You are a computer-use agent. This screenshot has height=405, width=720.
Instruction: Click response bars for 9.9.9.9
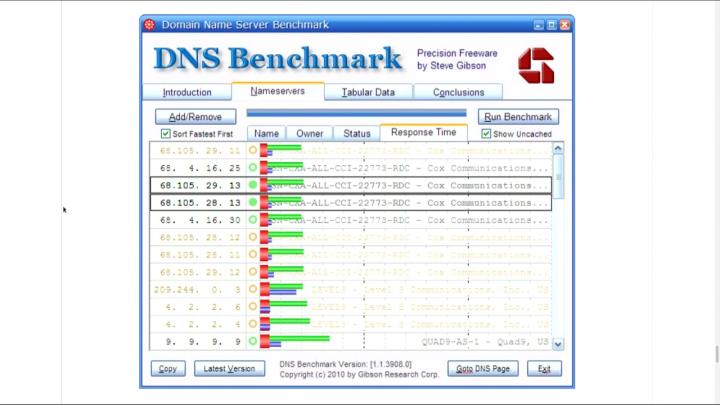pos(295,341)
